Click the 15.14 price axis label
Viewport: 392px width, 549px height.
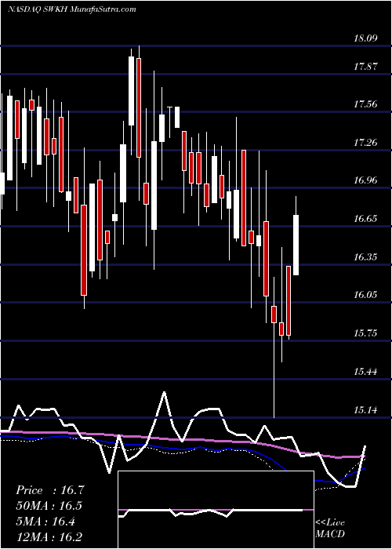pyautogui.click(x=365, y=409)
